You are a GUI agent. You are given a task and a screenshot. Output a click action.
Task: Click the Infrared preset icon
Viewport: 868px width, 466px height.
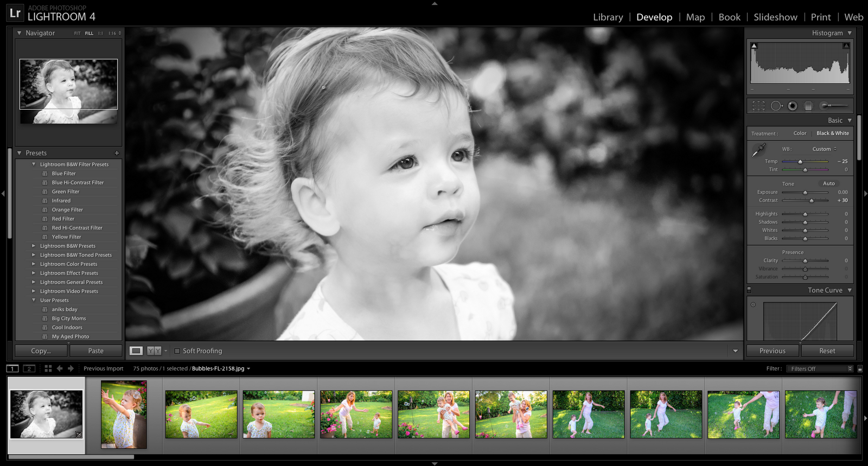(x=45, y=201)
